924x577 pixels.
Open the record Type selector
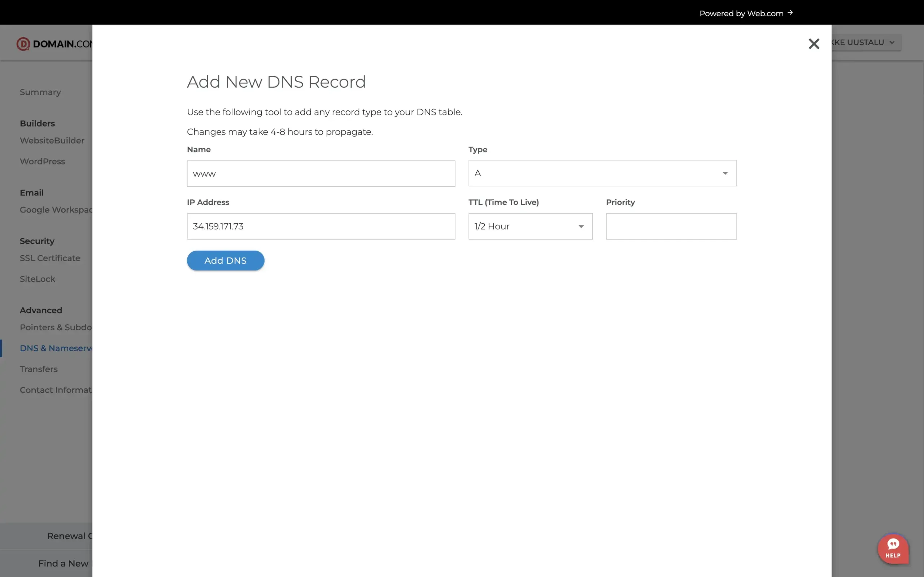pyautogui.click(x=602, y=173)
